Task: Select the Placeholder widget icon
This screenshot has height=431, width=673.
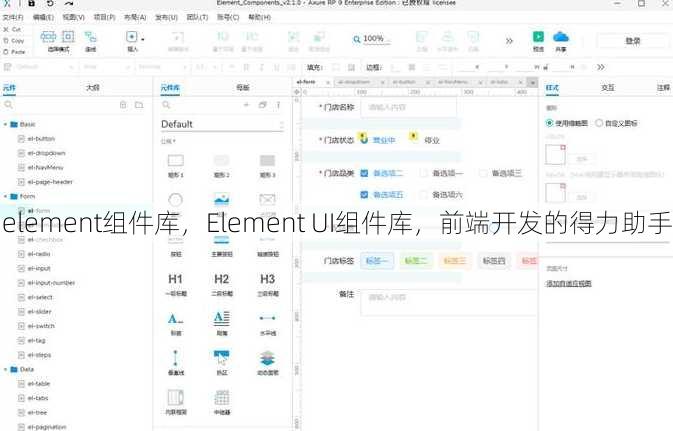Action: [267, 199]
